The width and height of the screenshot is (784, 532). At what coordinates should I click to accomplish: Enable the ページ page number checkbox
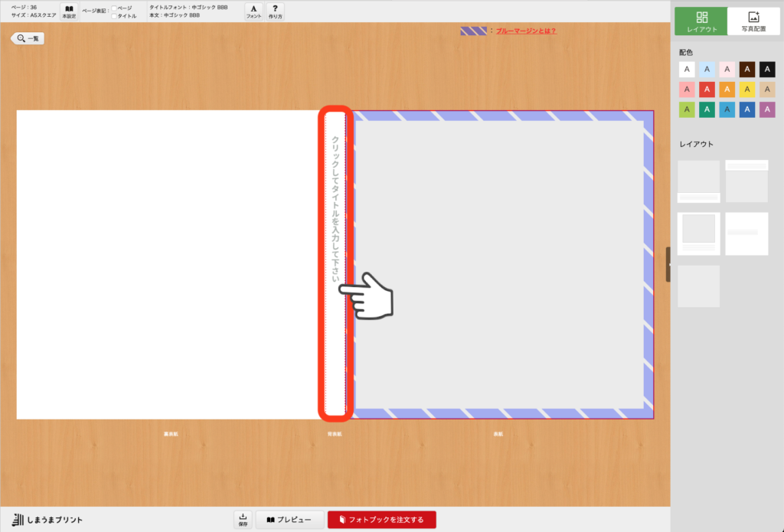coord(115,8)
